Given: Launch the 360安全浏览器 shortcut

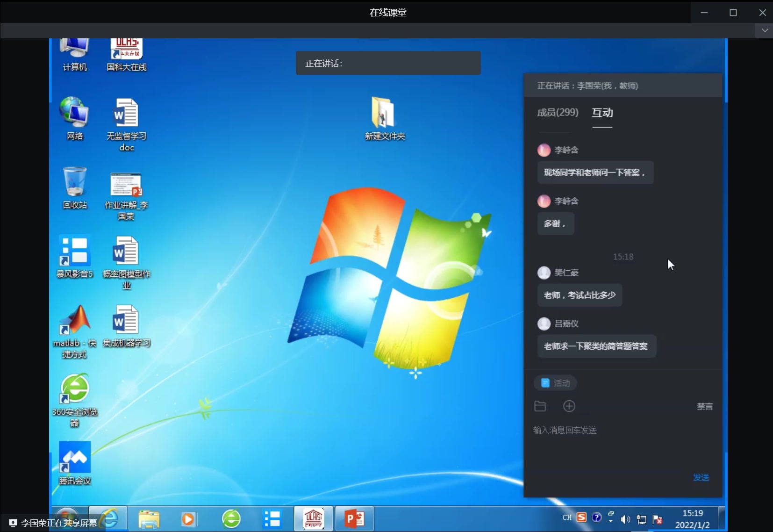Looking at the screenshot, I should (75, 400).
